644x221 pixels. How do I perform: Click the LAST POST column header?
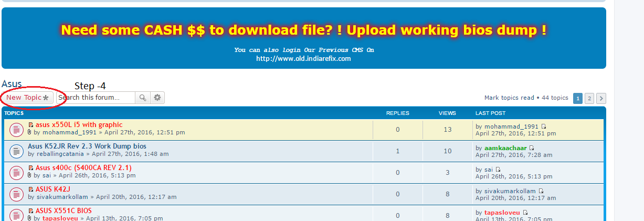(x=490, y=113)
